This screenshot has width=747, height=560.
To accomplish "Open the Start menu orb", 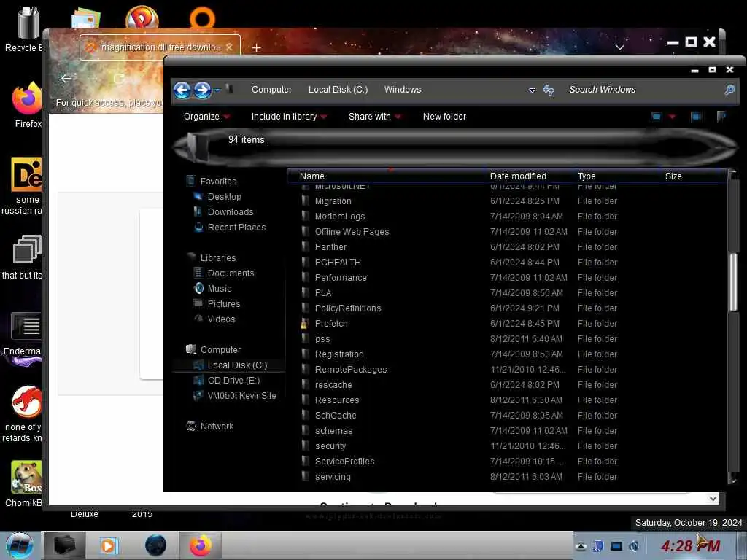I will [20, 545].
